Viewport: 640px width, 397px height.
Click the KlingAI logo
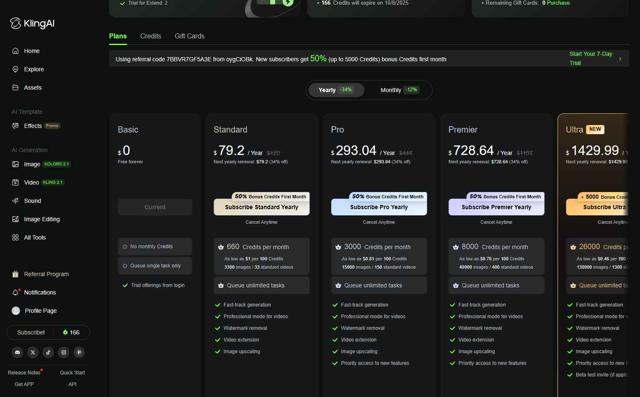(x=32, y=23)
